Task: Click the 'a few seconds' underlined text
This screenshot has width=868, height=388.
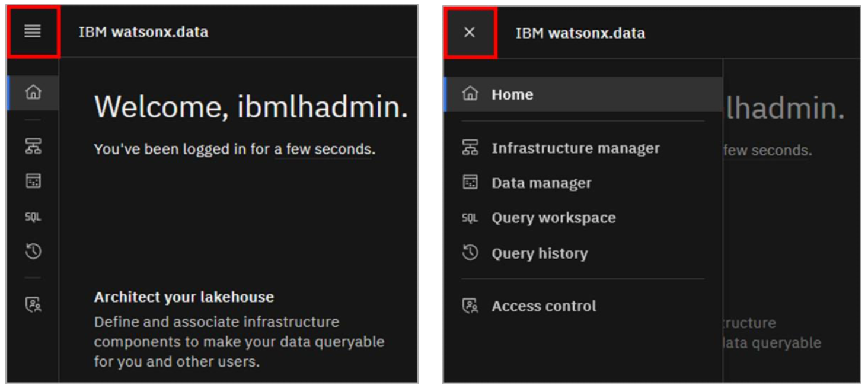Action: [x=324, y=150]
